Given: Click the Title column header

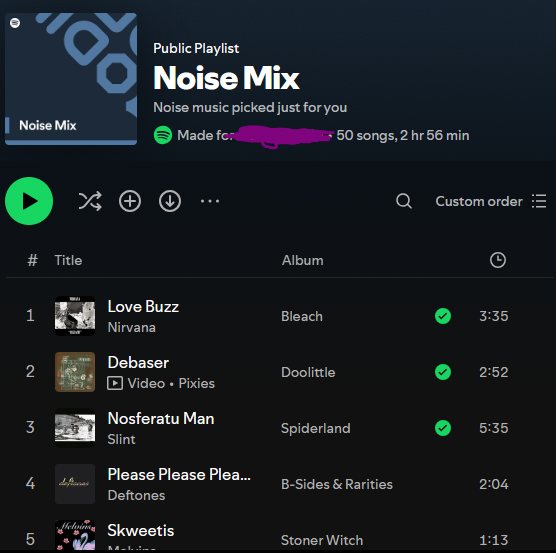Looking at the screenshot, I should tap(68, 260).
